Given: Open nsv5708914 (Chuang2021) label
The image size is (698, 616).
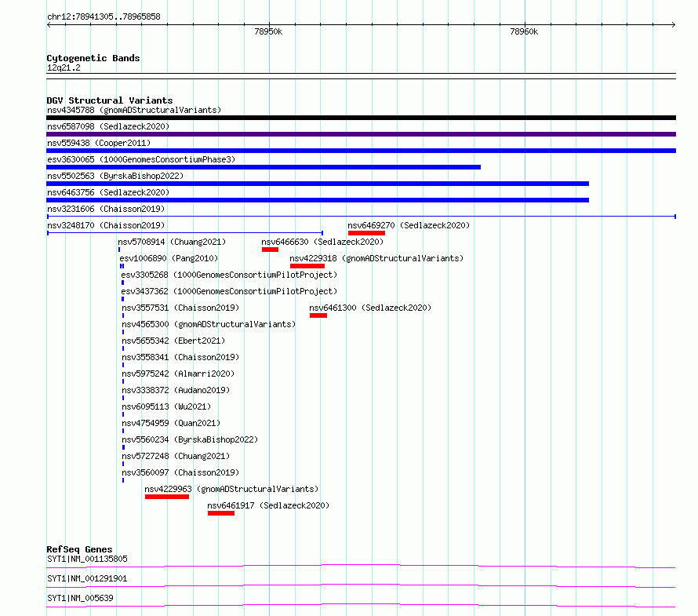Looking at the screenshot, I should tap(172, 242).
